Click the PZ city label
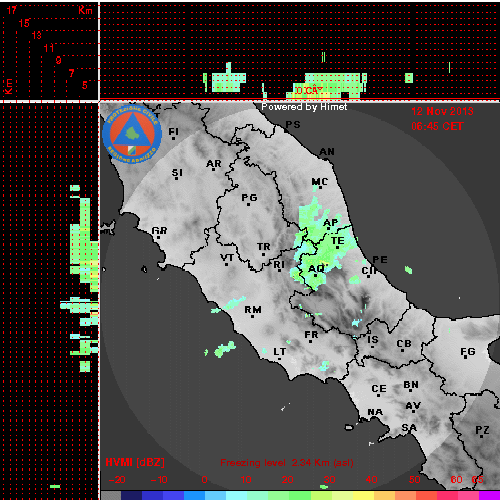The width and height of the screenshot is (500, 500). coord(482,430)
